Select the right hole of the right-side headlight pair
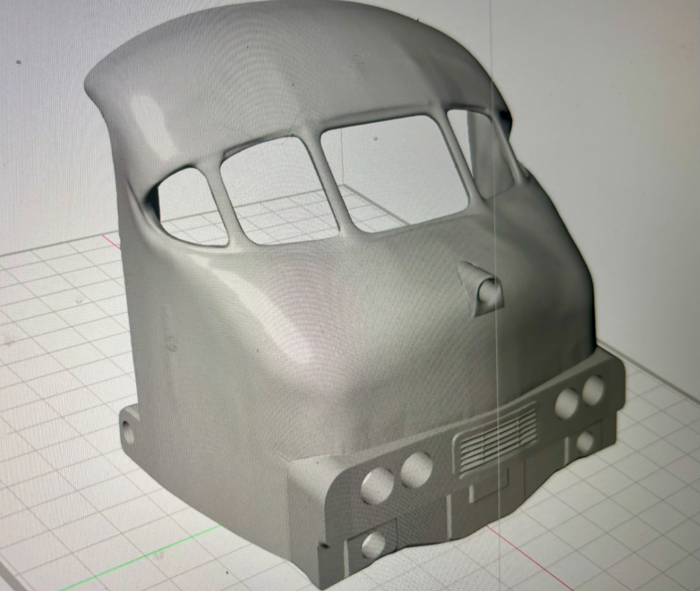 tap(593, 390)
